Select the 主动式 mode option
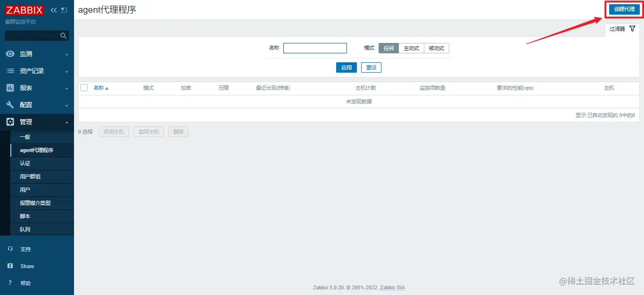This screenshot has width=644, height=295. (411, 48)
